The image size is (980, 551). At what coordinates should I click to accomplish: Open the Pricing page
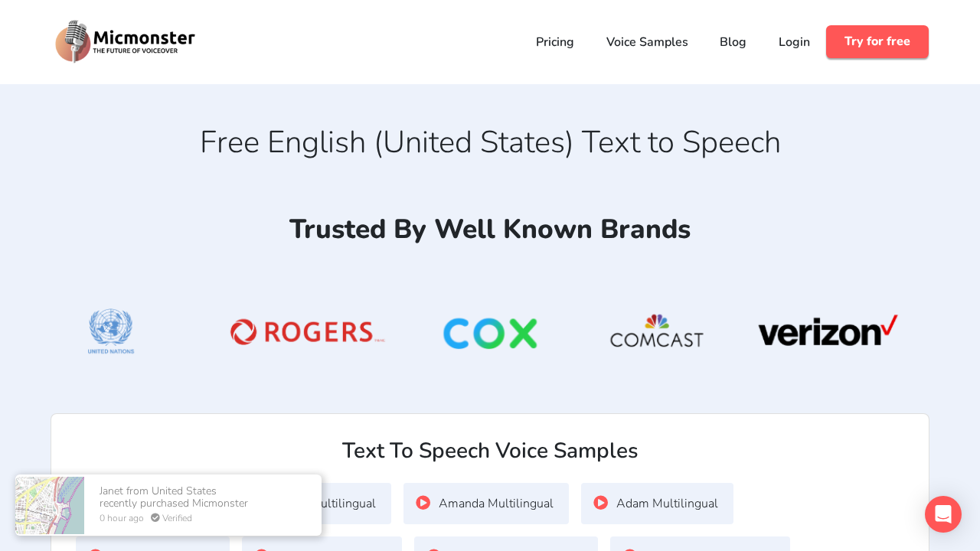coord(554,42)
